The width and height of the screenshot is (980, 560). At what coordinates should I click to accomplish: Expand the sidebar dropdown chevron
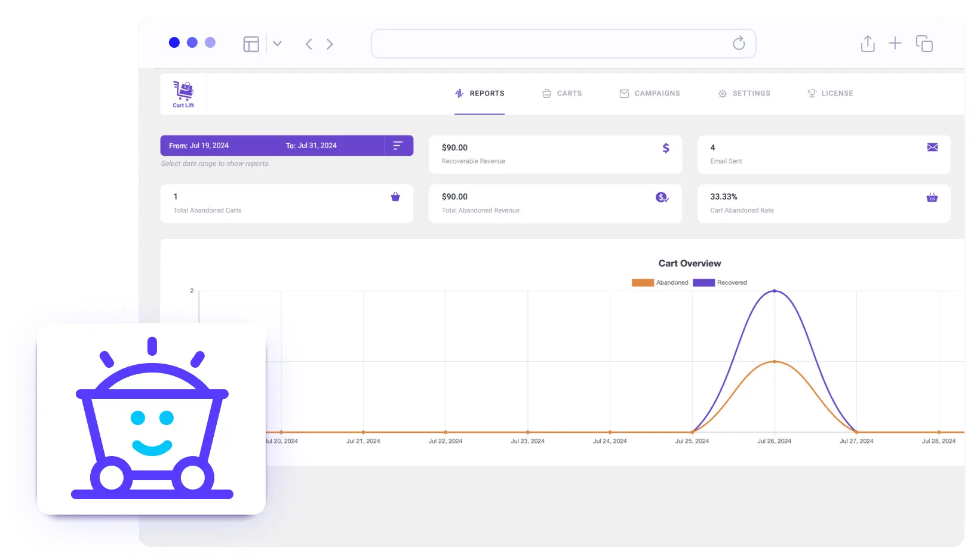point(277,44)
